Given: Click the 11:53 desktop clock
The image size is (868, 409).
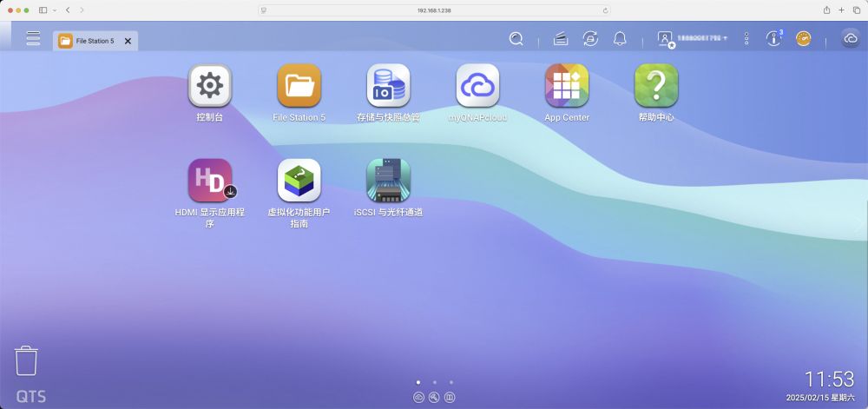Looking at the screenshot, I should (x=829, y=379).
